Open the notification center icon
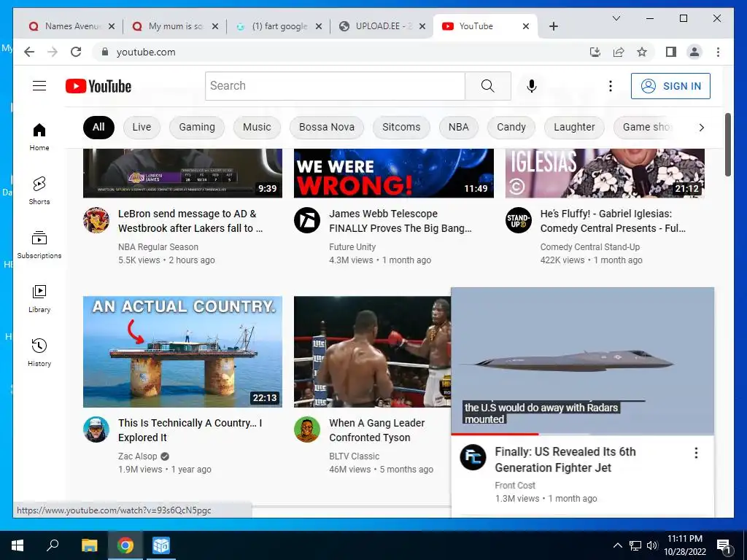The height and width of the screenshot is (560, 747). tap(724, 545)
